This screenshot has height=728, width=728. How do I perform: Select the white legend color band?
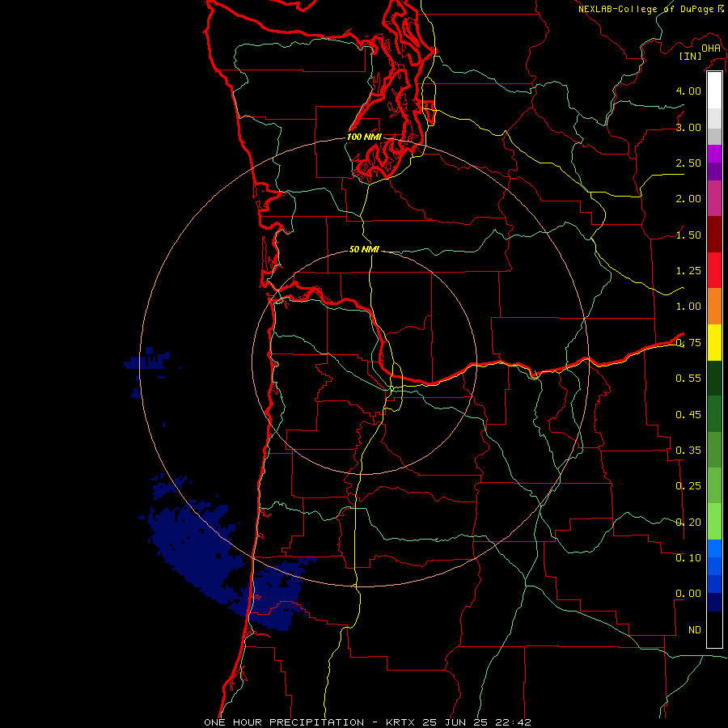(x=714, y=91)
